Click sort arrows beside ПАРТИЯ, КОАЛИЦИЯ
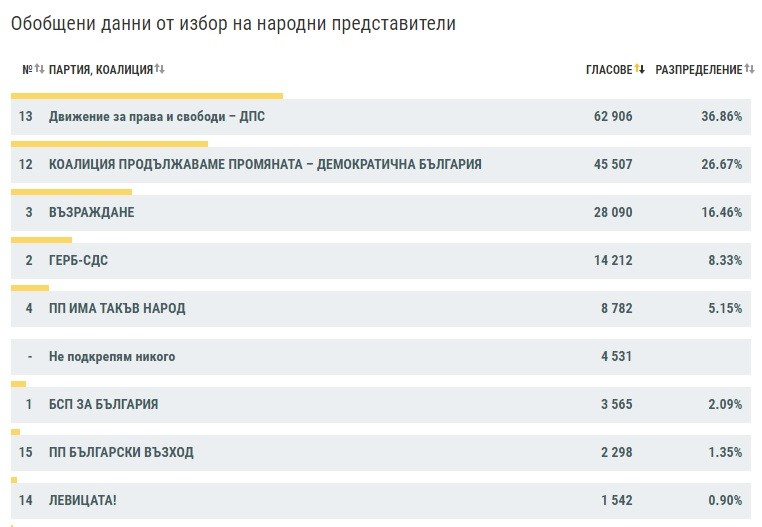The image size is (762, 527). coord(160,70)
